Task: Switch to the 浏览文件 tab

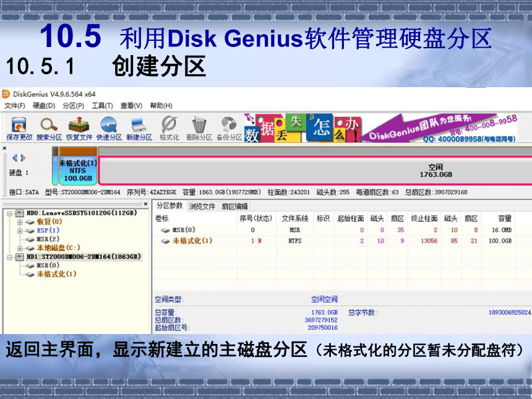Action: [x=202, y=206]
